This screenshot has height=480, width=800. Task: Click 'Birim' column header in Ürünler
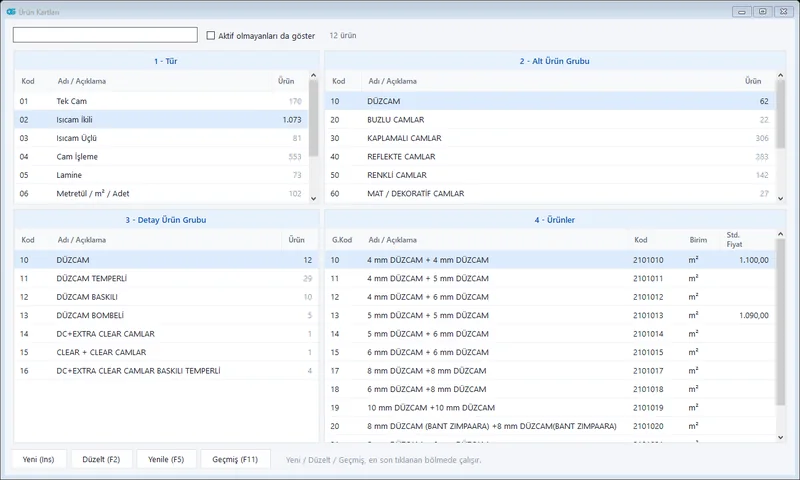[698, 239]
